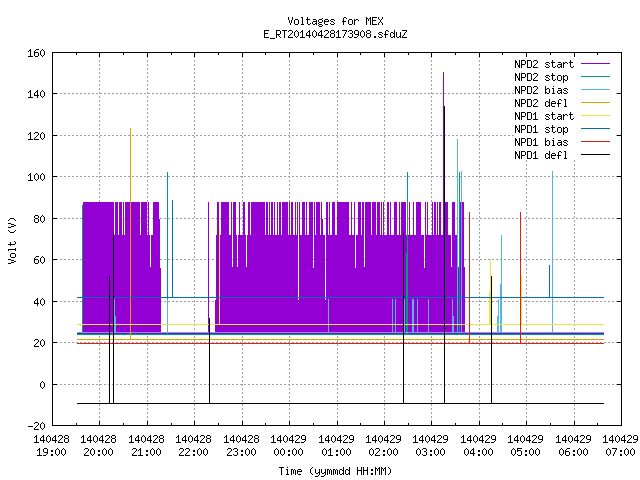Click the X-axis label 'Time (yymmdd HH:MM)'
This screenshot has width=640, height=480.
(335, 471)
